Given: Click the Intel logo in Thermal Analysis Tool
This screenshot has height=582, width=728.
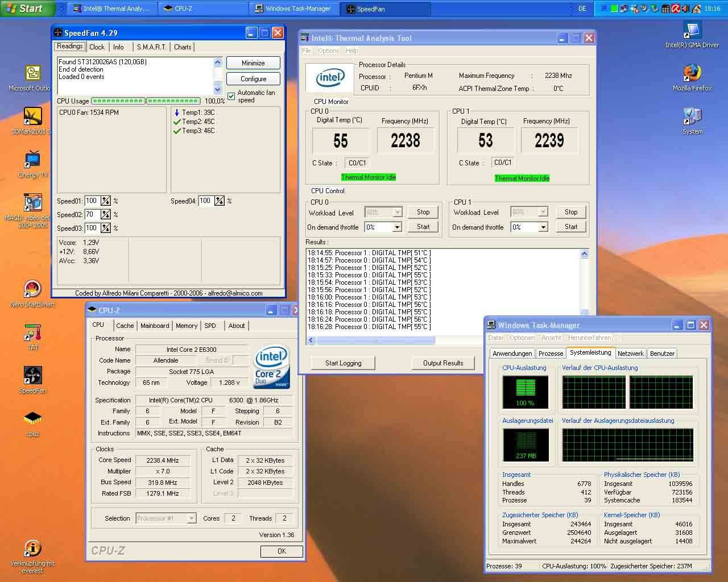Looking at the screenshot, I should (330, 78).
